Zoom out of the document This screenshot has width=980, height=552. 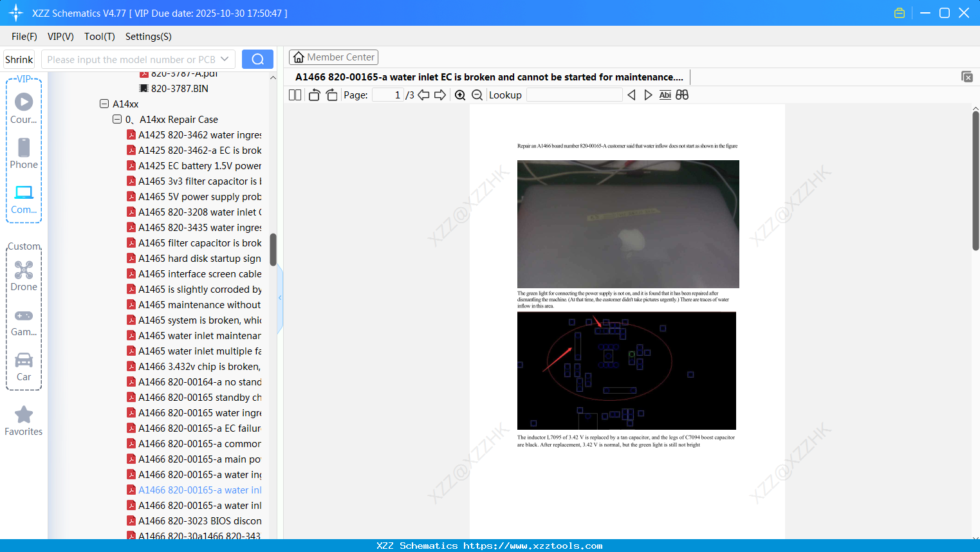pos(477,95)
